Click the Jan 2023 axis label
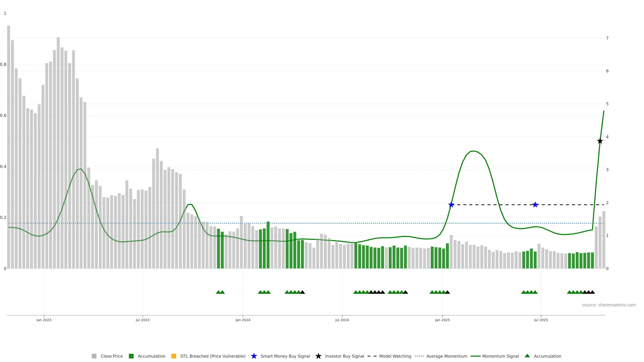Viewport: 644px width, 362px height. coord(44,320)
